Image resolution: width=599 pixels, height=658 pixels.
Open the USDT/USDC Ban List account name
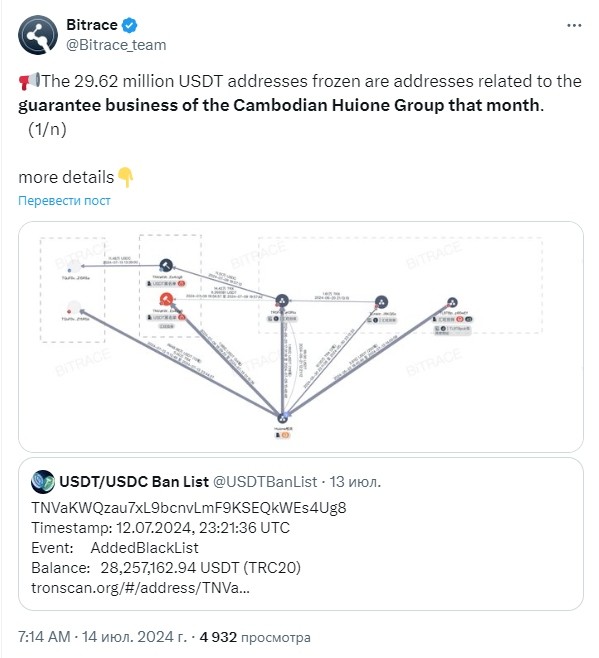coord(134,482)
